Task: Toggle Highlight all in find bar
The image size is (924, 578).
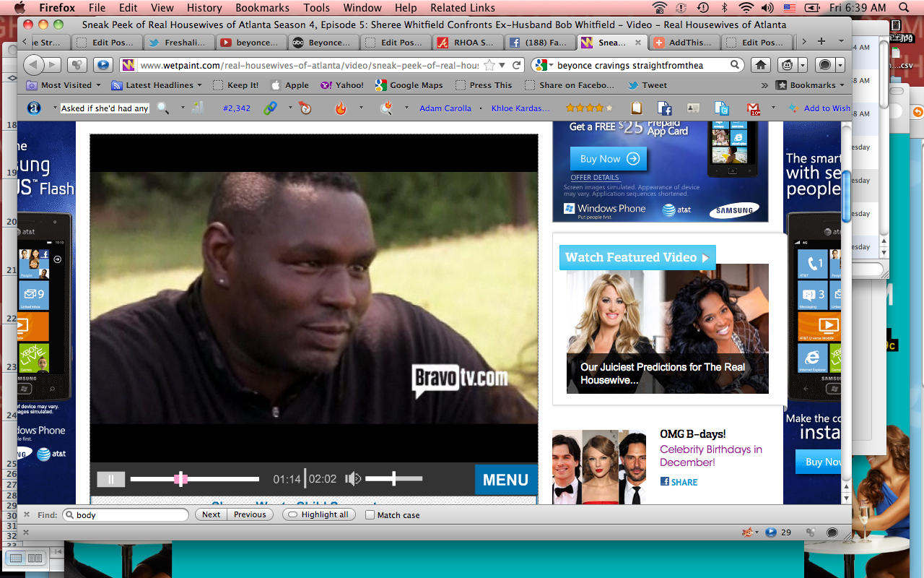Action: click(319, 514)
